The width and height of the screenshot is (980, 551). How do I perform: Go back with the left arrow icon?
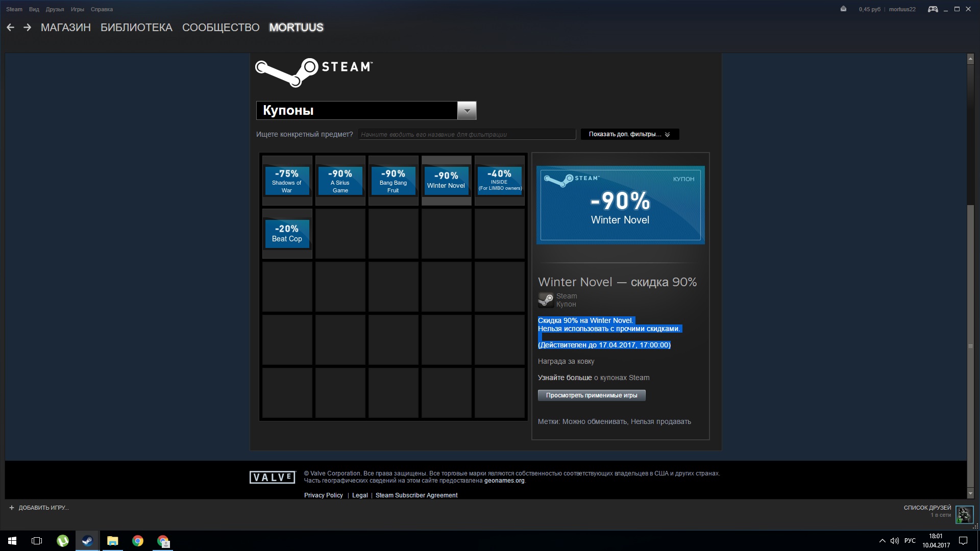coord(10,28)
